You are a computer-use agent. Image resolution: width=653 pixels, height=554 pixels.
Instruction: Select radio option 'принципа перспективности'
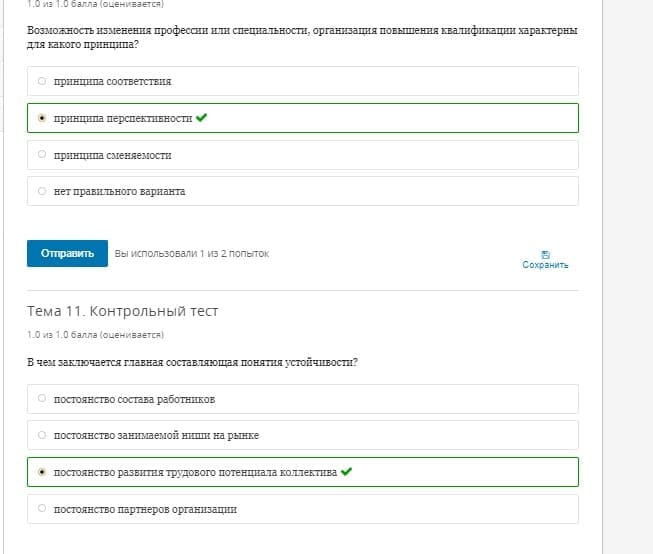tap(42, 118)
